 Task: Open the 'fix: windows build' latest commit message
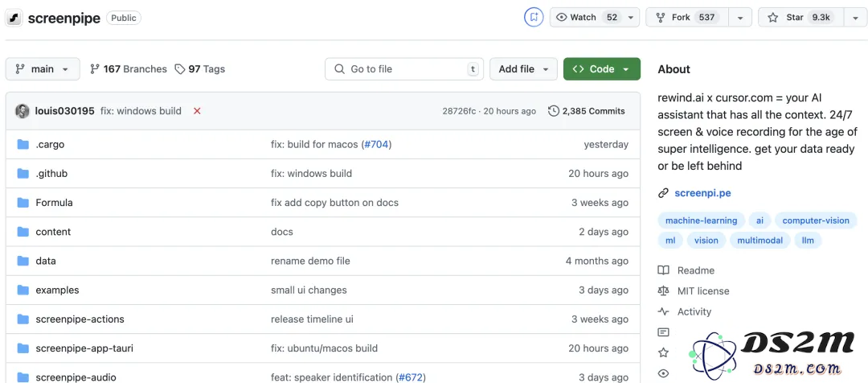pyautogui.click(x=141, y=111)
